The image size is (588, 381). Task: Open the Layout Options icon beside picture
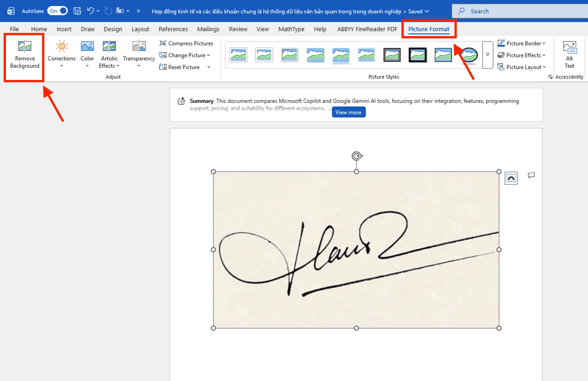pos(511,178)
